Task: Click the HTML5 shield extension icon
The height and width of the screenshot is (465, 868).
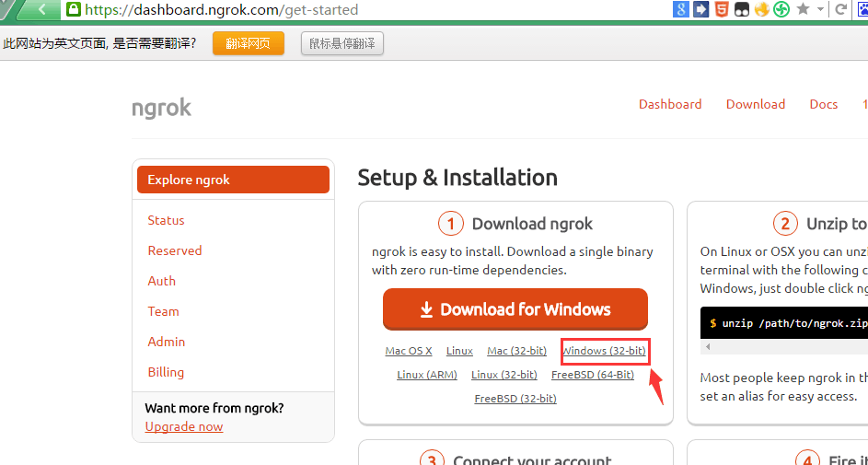Action: tap(722, 9)
